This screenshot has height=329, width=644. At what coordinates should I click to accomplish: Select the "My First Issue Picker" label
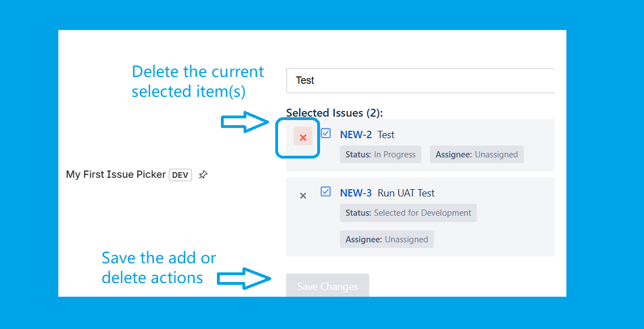(116, 174)
